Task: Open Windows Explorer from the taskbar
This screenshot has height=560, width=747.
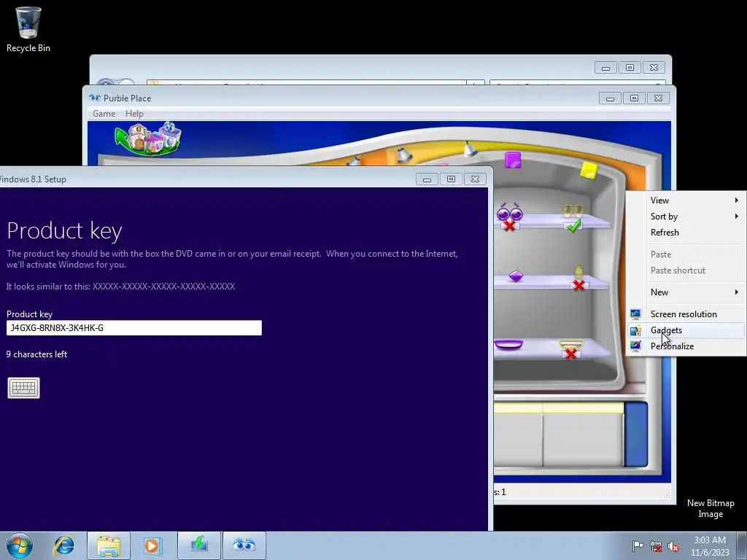Action: click(108, 545)
